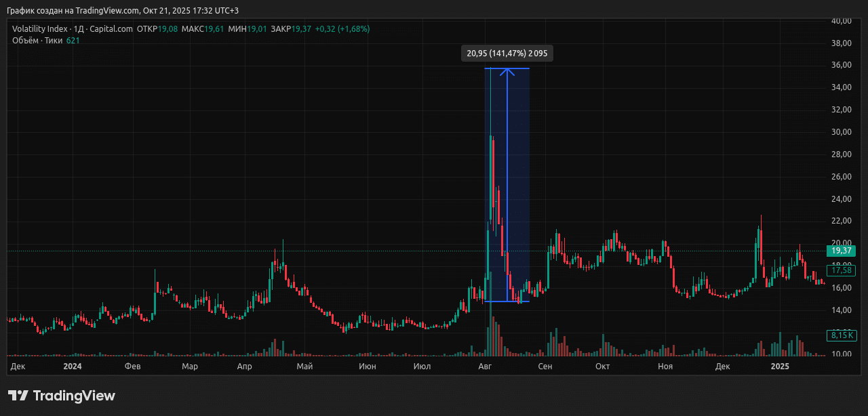The height and width of the screenshot is (416, 868).
Task: Click the 2025 label on the time axis
Action: tap(780, 367)
